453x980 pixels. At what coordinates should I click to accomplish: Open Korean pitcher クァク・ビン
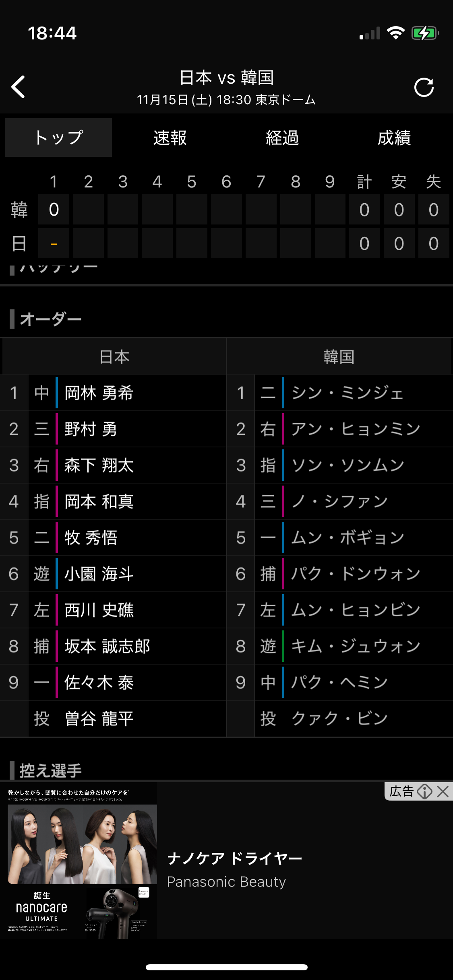click(x=339, y=719)
